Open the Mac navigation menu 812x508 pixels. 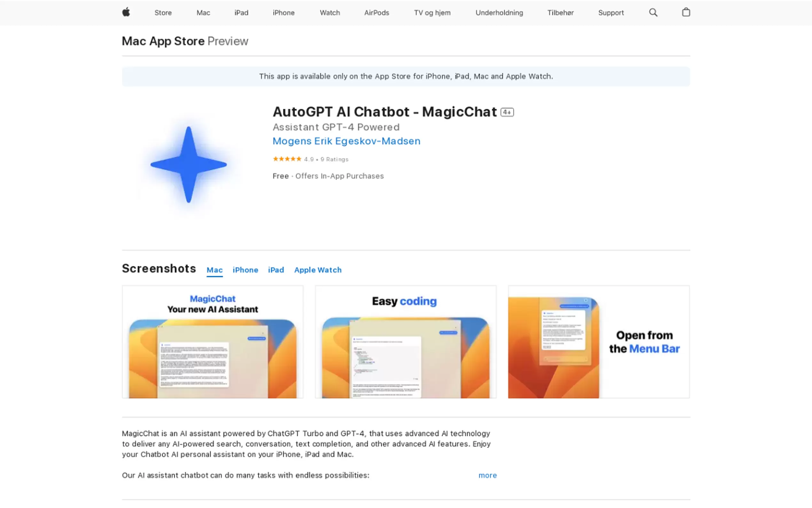click(x=203, y=13)
